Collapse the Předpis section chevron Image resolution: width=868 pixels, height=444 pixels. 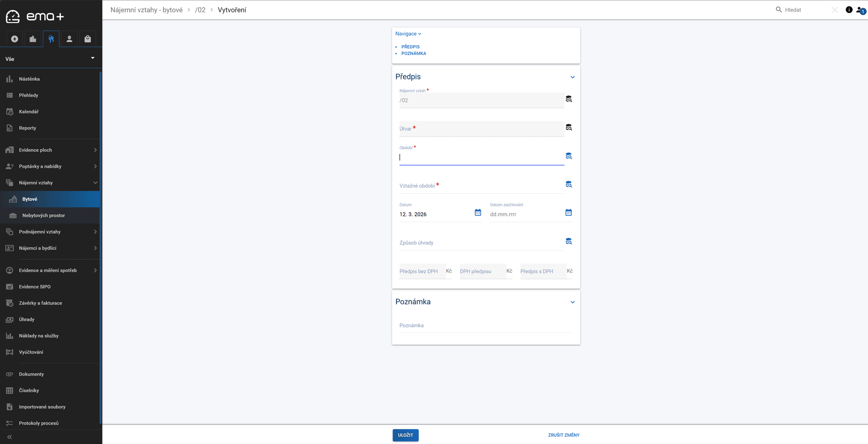tap(572, 77)
